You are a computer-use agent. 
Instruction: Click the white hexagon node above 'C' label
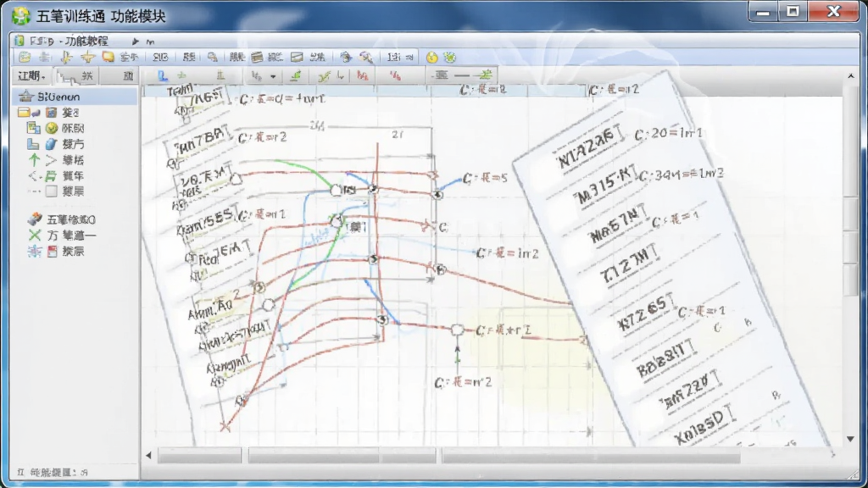[457, 330]
